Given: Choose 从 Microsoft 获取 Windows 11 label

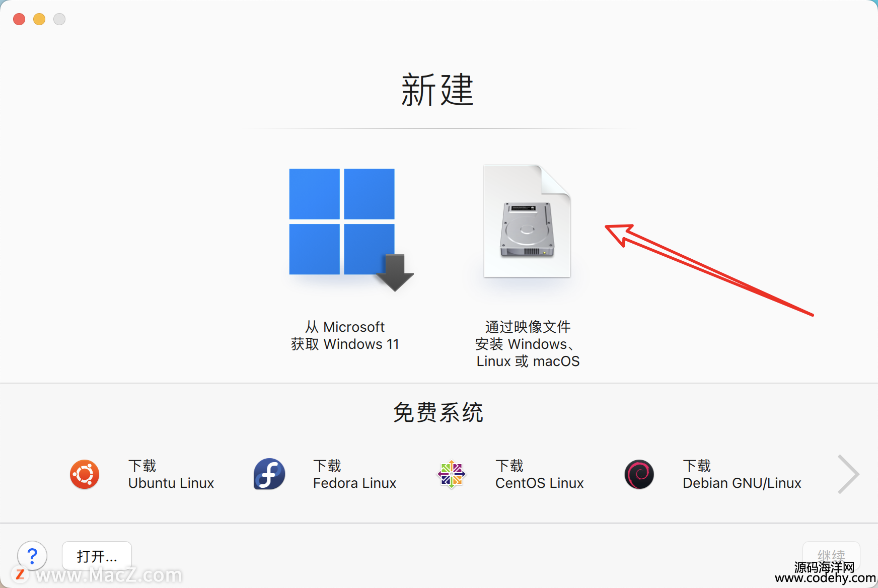Looking at the screenshot, I should click(x=345, y=335).
